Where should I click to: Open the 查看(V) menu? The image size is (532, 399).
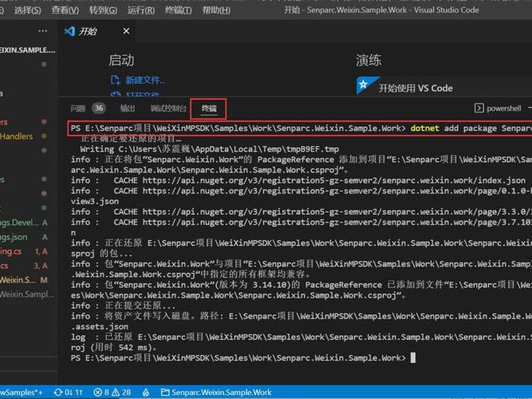(65, 10)
